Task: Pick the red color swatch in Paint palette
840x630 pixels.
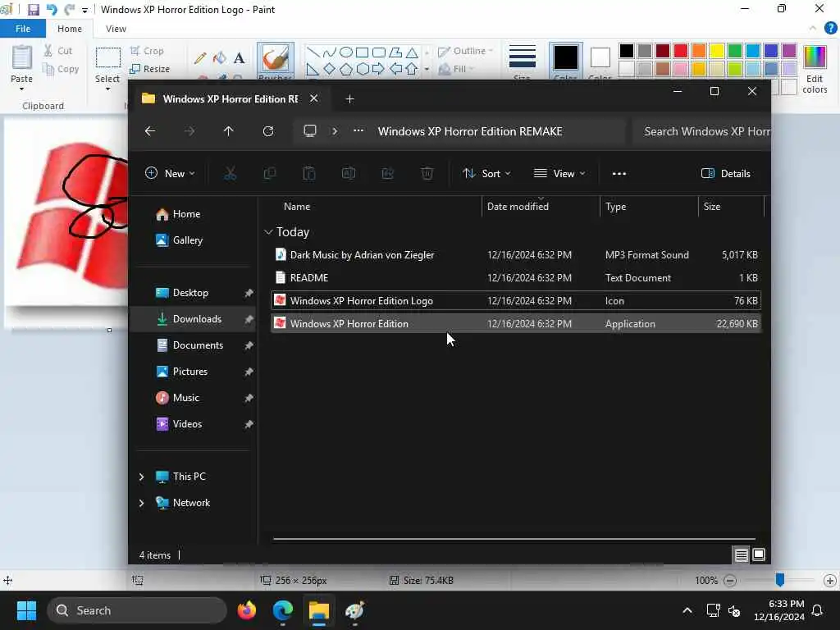Action: [681, 51]
